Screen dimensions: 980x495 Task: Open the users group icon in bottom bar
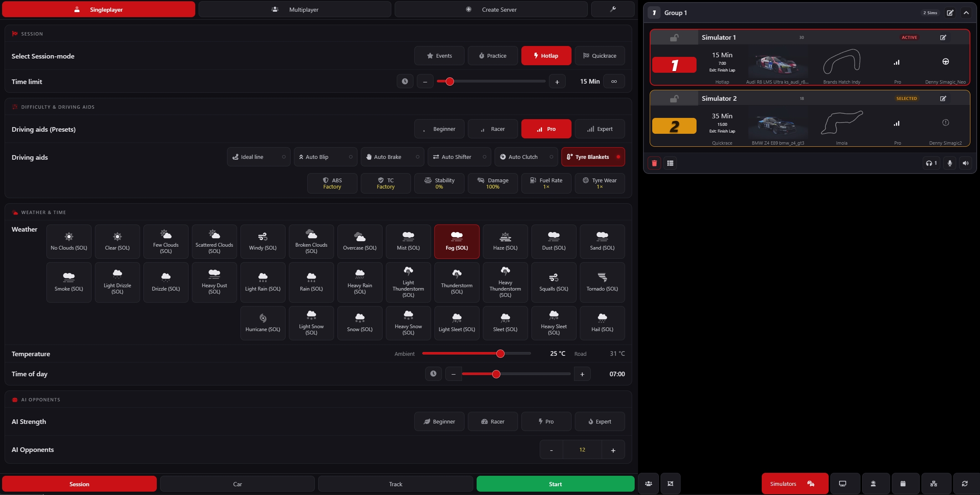click(x=648, y=484)
